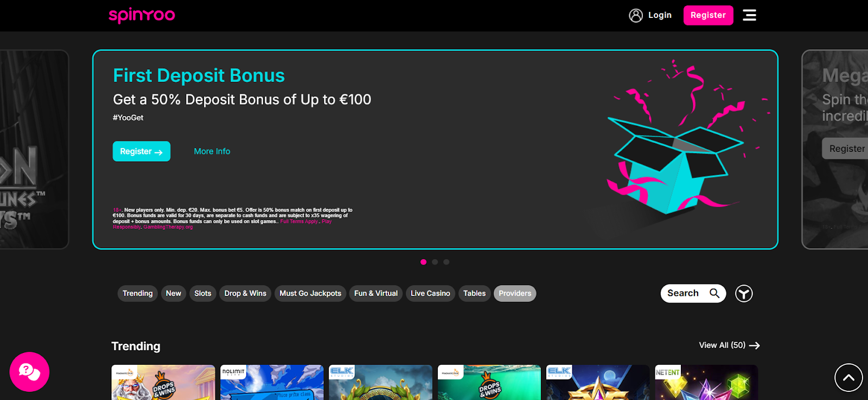
Task: Click Full Terms Apply link
Action: 299,222
